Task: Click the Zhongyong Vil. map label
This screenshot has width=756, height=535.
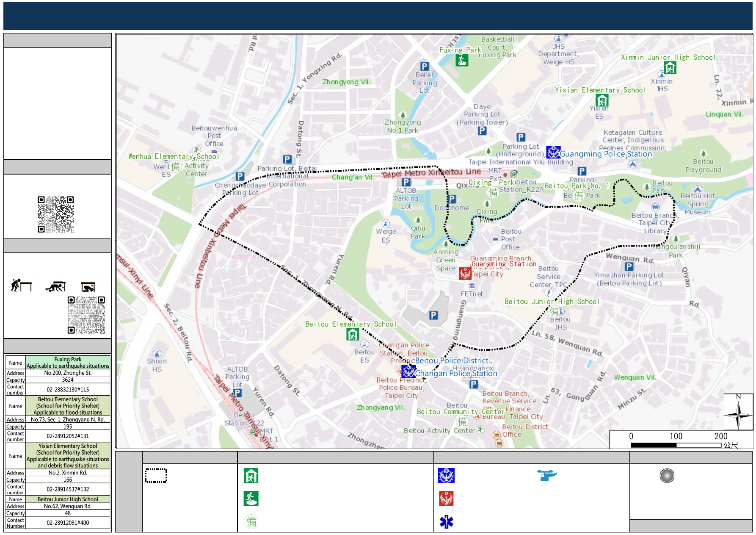Action: point(347,82)
